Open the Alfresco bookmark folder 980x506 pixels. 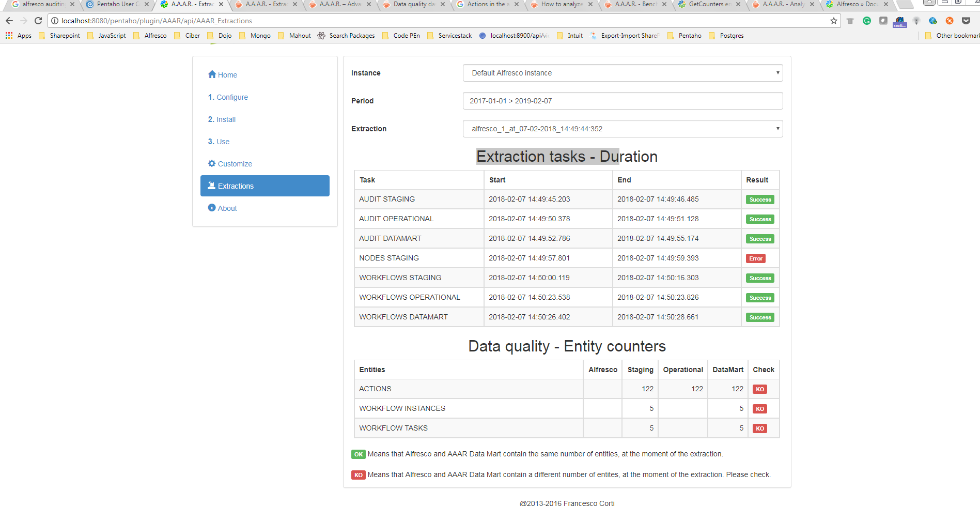(150, 36)
